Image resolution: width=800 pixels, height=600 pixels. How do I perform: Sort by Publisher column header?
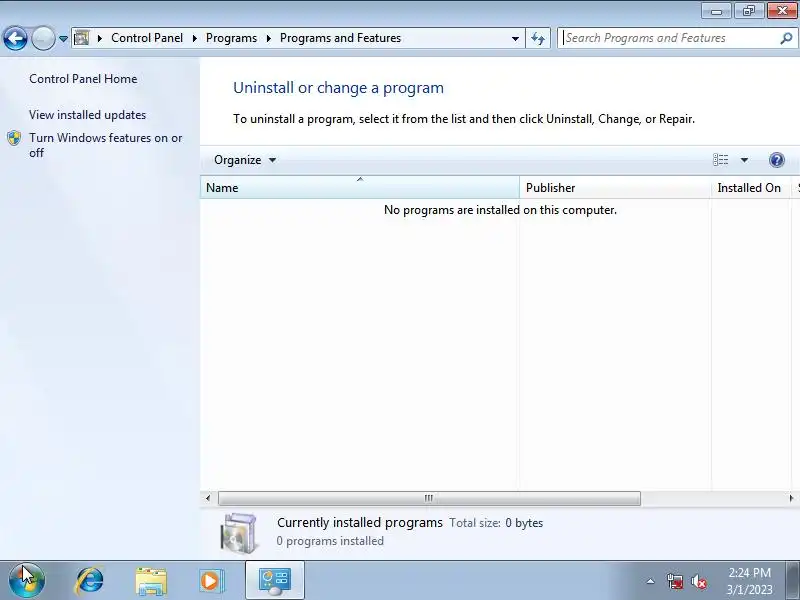[615, 188]
